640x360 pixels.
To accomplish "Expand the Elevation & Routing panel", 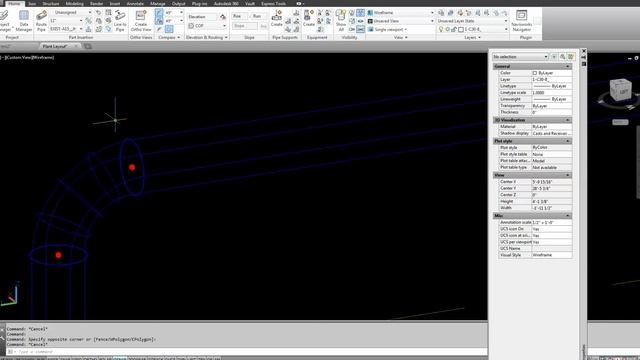I will 207,37.
